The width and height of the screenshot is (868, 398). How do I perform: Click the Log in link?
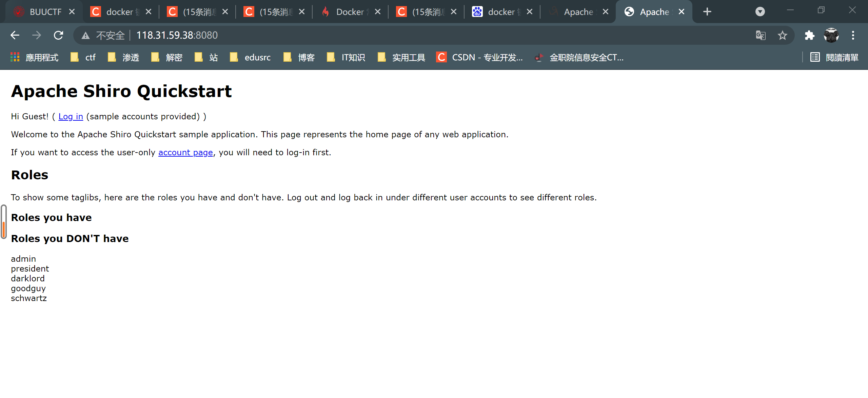click(x=71, y=116)
